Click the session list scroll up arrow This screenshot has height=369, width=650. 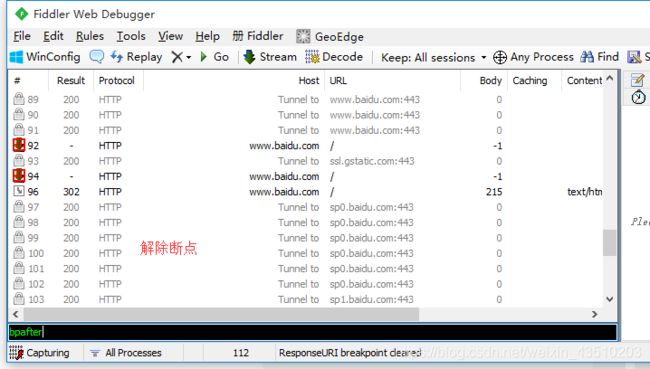point(609,78)
